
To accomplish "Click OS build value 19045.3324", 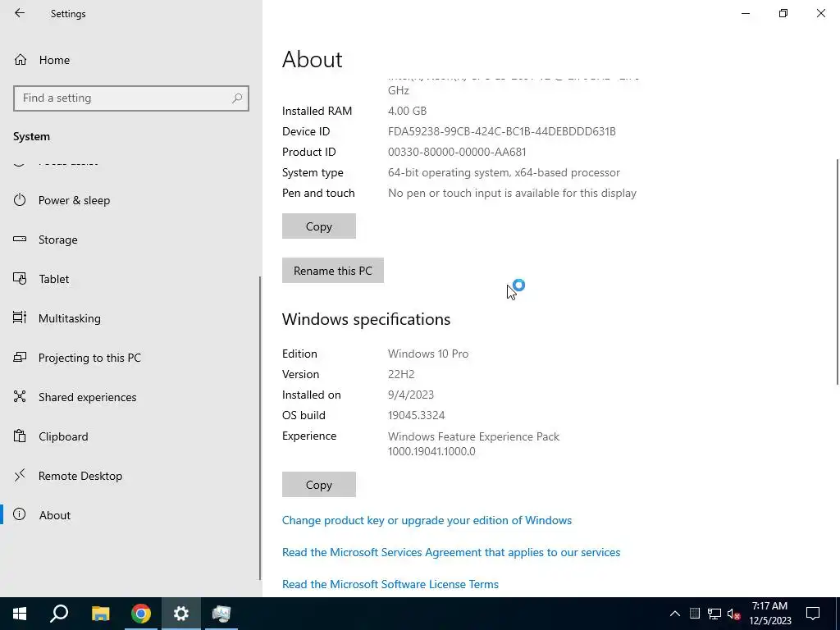I will 416,415.
